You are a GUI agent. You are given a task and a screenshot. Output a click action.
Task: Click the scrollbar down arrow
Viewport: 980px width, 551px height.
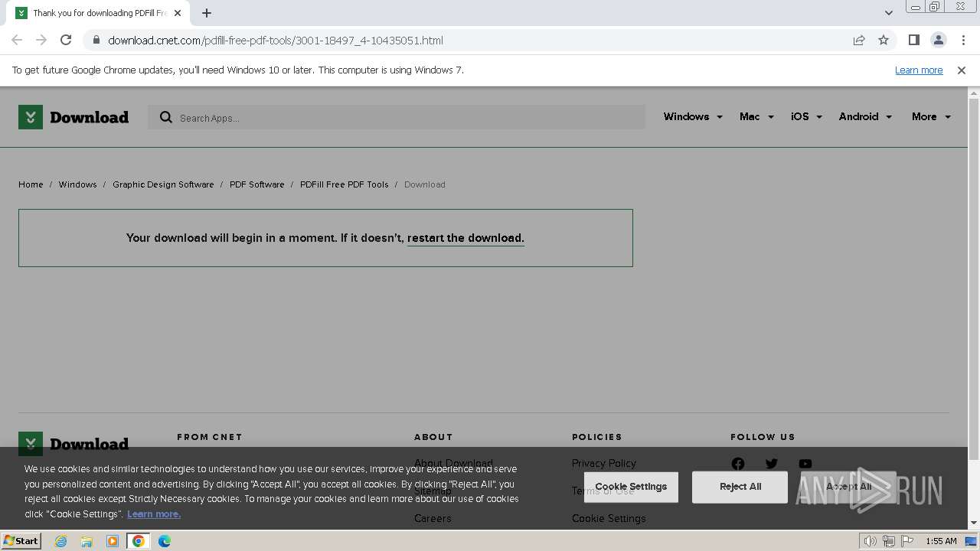coord(974,523)
